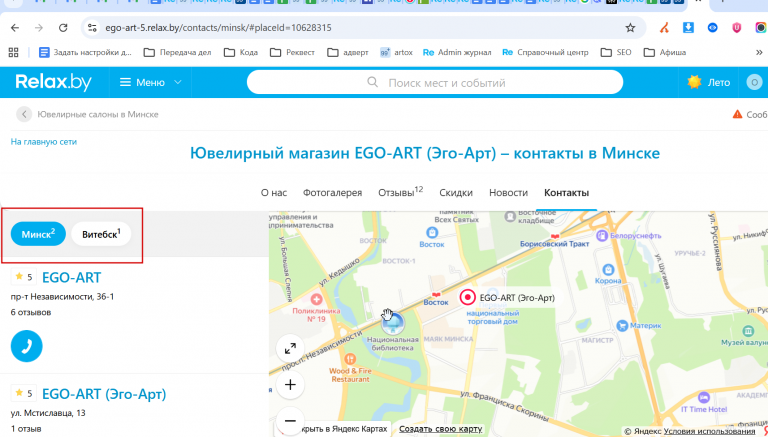Switch to the Фотогалерея tab
This screenshot has height=437, width=768.
(x=333, y=193)
